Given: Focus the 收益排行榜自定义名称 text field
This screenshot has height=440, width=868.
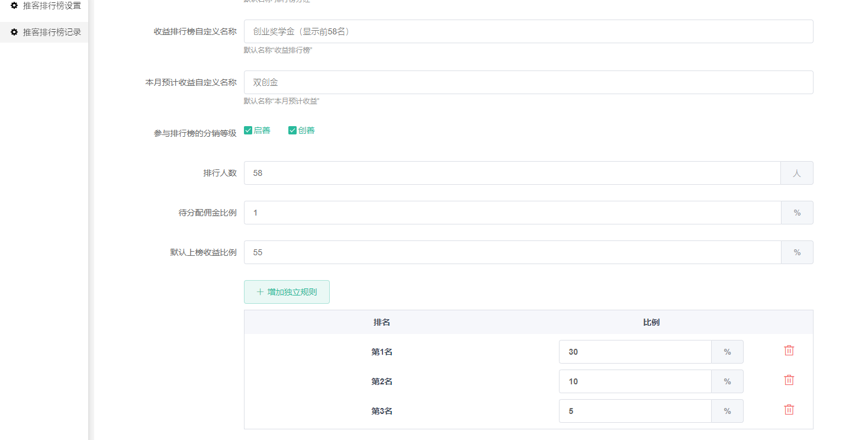Looking at the screenshot, I should pyautogui.click(x=528, y=31).
